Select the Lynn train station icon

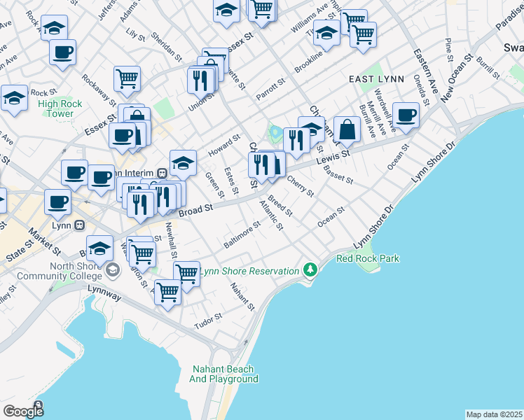[80, 225]
